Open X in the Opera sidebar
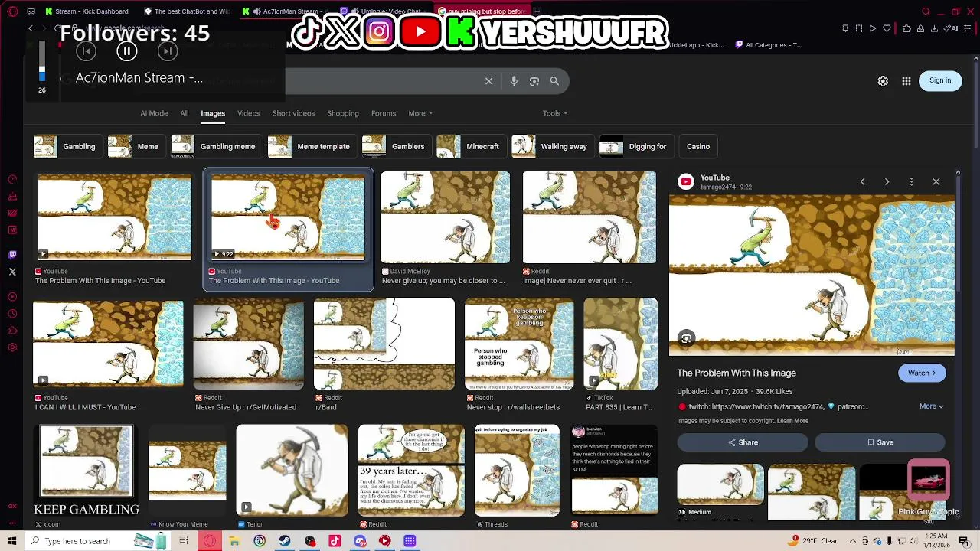 pos(12,272)
